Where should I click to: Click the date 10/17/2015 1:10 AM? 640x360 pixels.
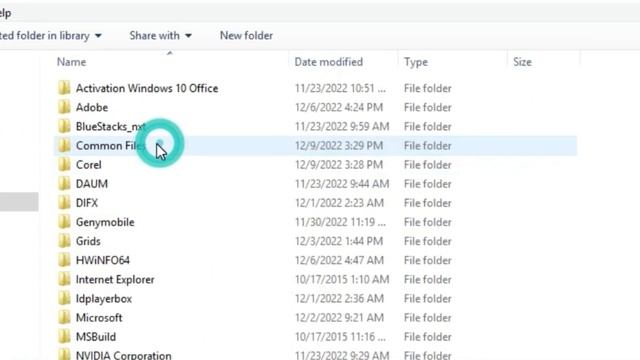342,280
